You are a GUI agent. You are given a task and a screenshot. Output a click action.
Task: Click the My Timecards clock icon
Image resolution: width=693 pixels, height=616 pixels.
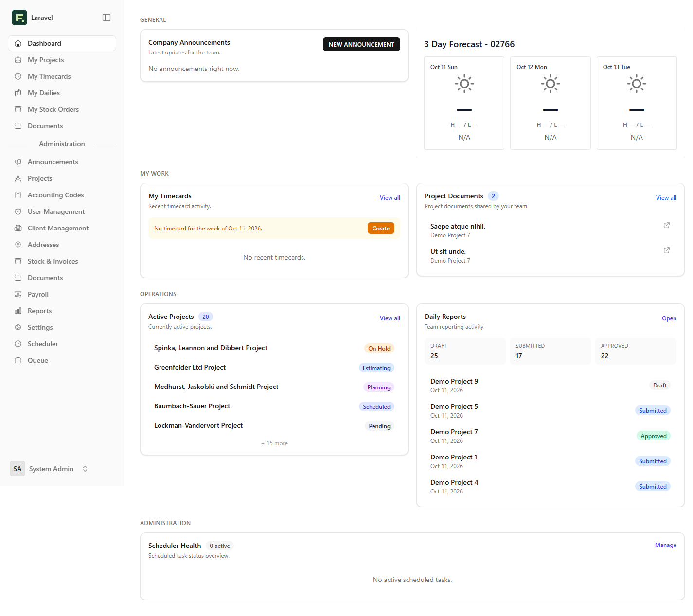pyautogui.click(x=18, y=76)
